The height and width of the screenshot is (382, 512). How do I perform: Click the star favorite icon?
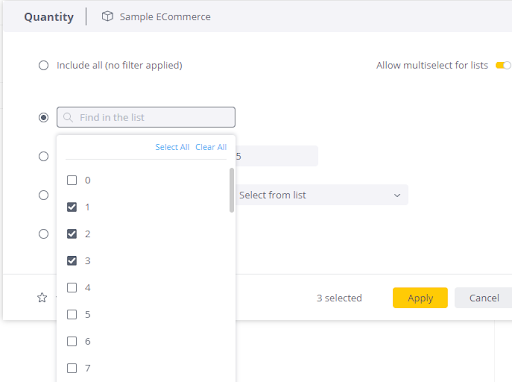point(42,297)
